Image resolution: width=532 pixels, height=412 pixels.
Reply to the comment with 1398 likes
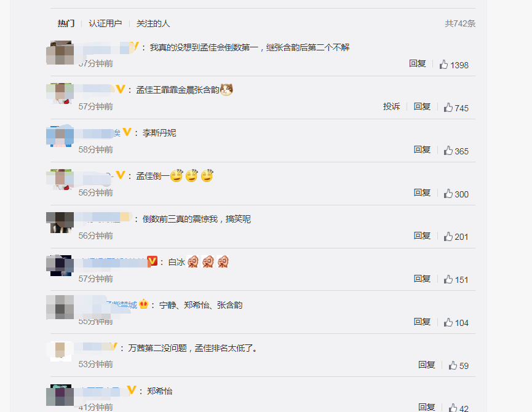coord(418,63)
